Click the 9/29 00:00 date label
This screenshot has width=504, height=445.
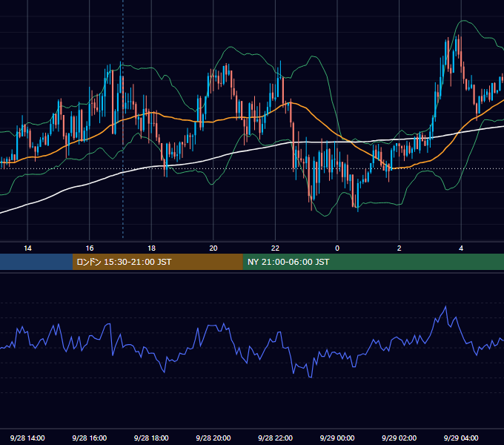click(x=337, y=438)
